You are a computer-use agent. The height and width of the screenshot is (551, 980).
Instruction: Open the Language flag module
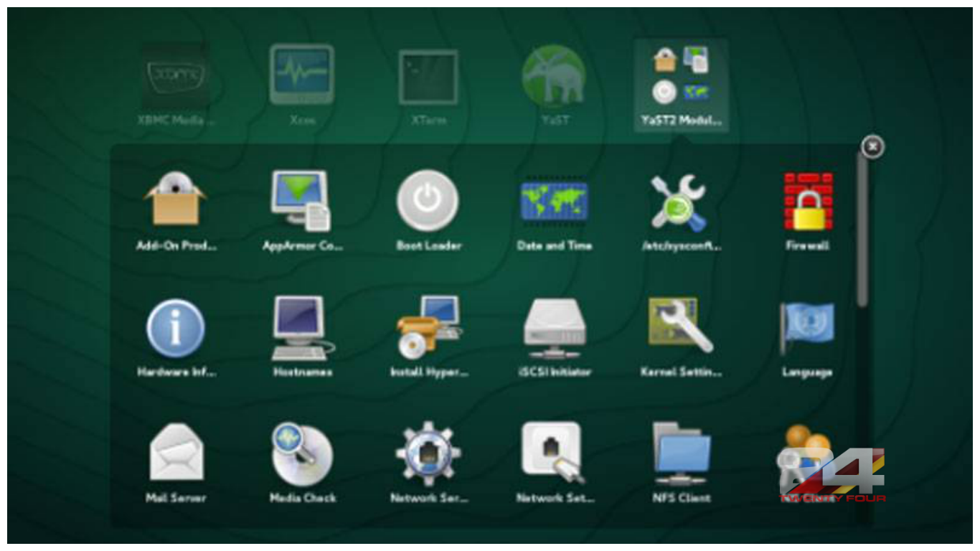point(807,327)
